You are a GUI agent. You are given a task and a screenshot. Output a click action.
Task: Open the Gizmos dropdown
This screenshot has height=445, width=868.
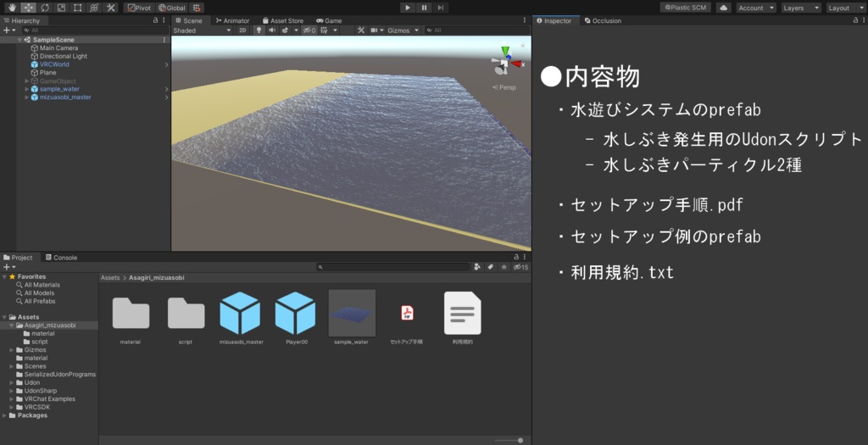(x=403, y=31)
